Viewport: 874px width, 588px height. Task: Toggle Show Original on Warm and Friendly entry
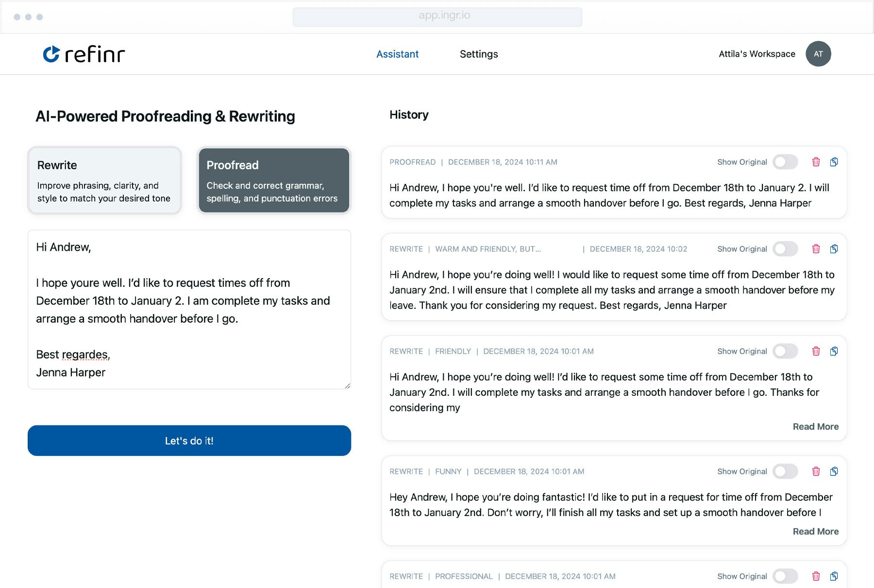tap(785, 249)
